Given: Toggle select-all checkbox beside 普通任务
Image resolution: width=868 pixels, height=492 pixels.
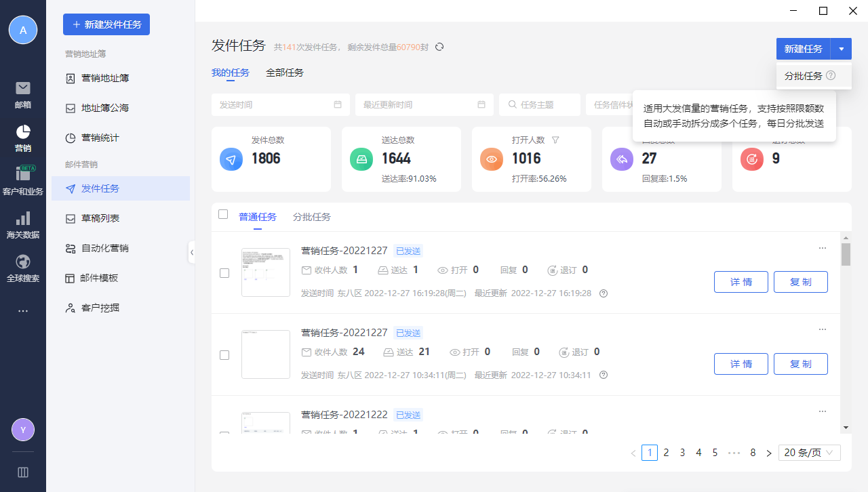Looking at the screenshot, I should pos(223,214).
